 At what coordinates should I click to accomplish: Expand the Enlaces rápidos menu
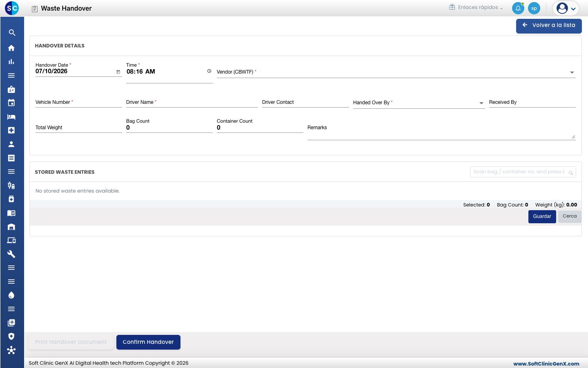476,7
